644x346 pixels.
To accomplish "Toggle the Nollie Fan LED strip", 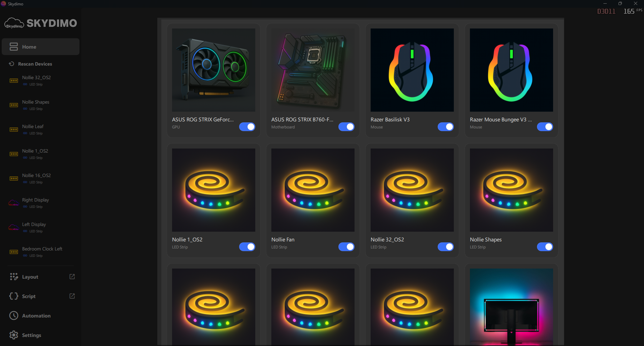I will click(346, 247).
